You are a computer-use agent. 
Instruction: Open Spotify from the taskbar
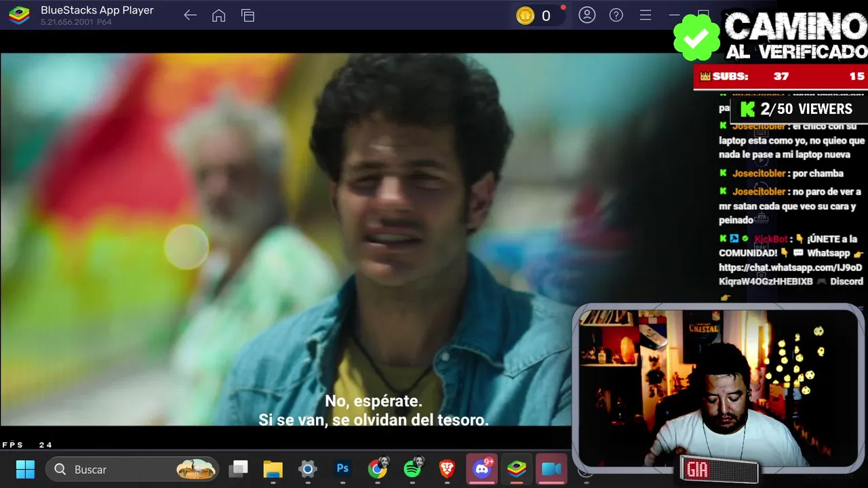pos(412,468)
